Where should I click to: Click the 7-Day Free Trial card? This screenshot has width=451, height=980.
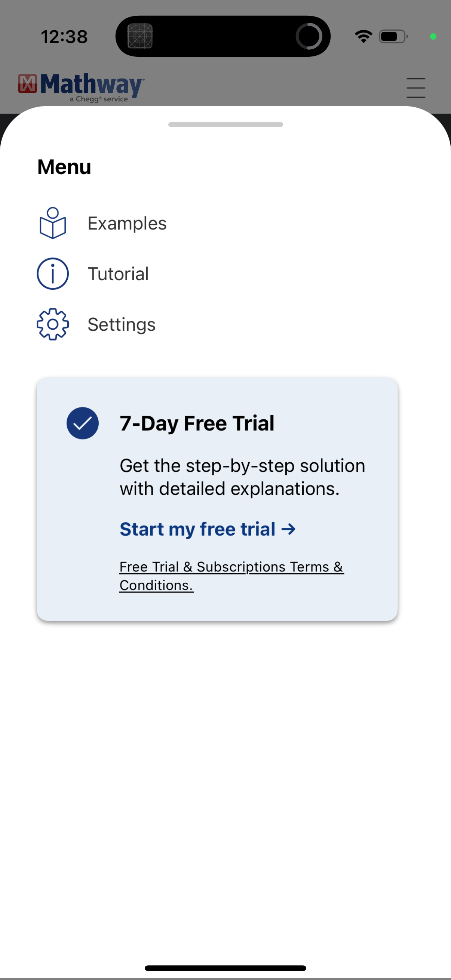[x=216, y=498]
